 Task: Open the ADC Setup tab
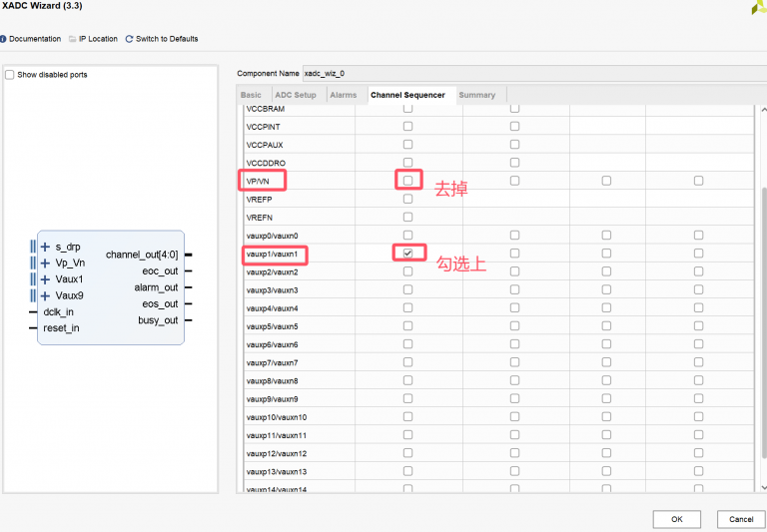click(x=296, y=95)
